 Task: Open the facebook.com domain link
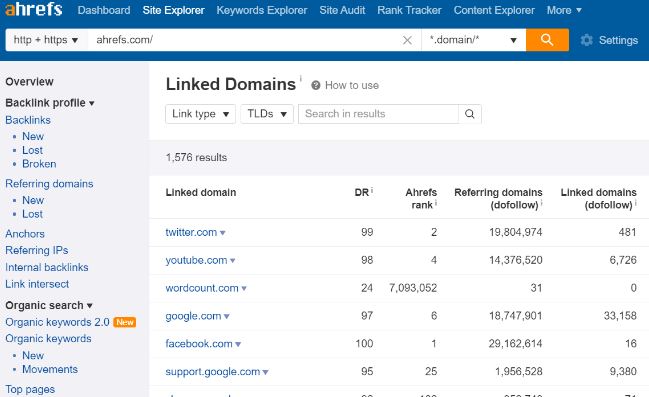pyautogui.click(x=199, y=344)
